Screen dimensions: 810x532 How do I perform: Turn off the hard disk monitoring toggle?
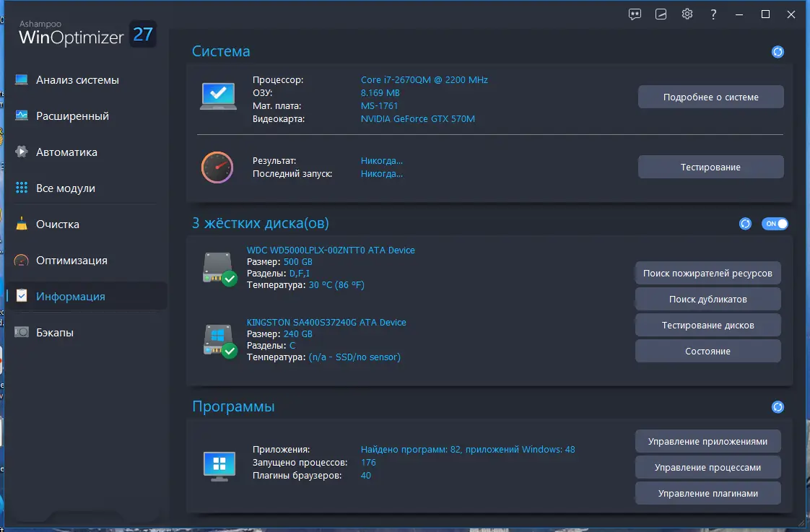(x=775, y=224)
